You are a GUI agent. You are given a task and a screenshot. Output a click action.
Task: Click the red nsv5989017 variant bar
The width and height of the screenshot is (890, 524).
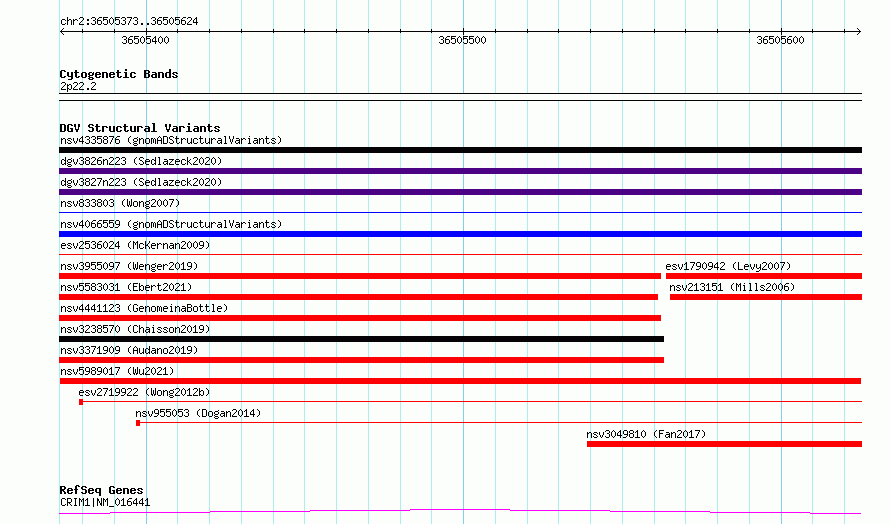coord(460,381)
